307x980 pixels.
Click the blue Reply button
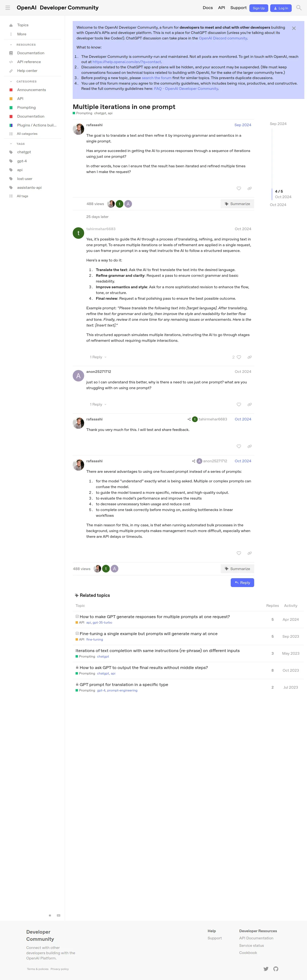[x=242, y=583]
